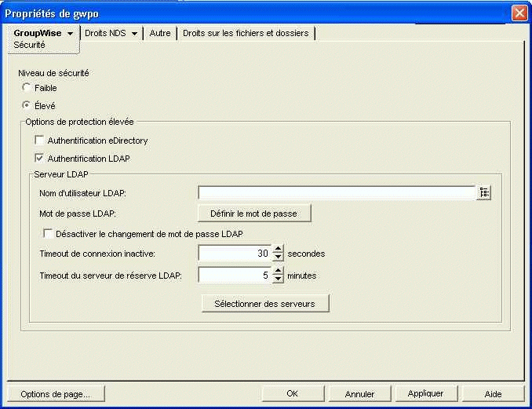532x409 pixels.
Task: Expand the GroupWise tab dropdown arrow
Action: (x=71, y=34)
